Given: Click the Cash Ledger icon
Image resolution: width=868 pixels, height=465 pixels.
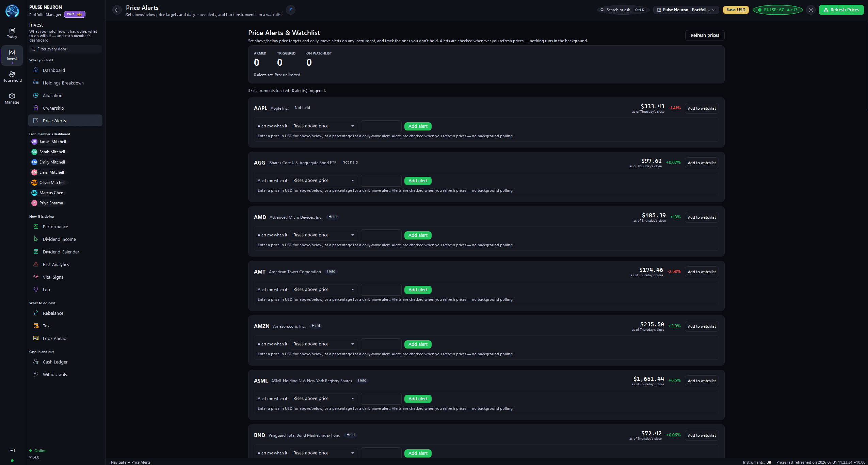Looking at the screenshot, I should click(36, 362).
